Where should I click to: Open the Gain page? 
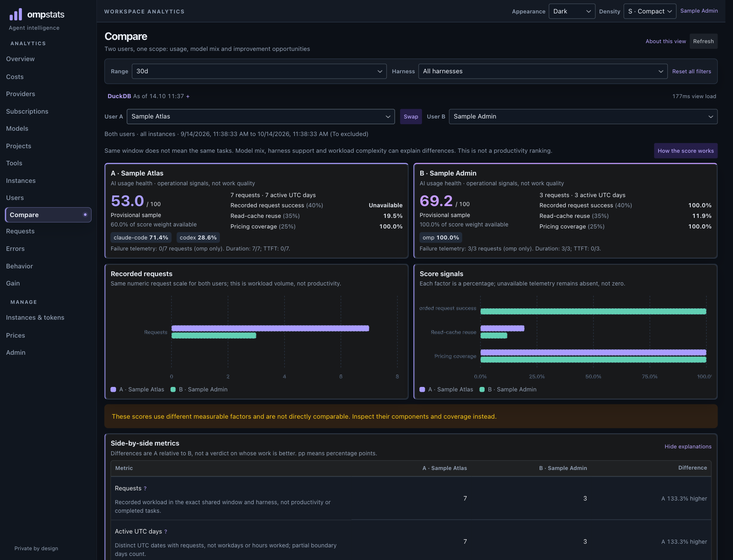pos(13,283)
